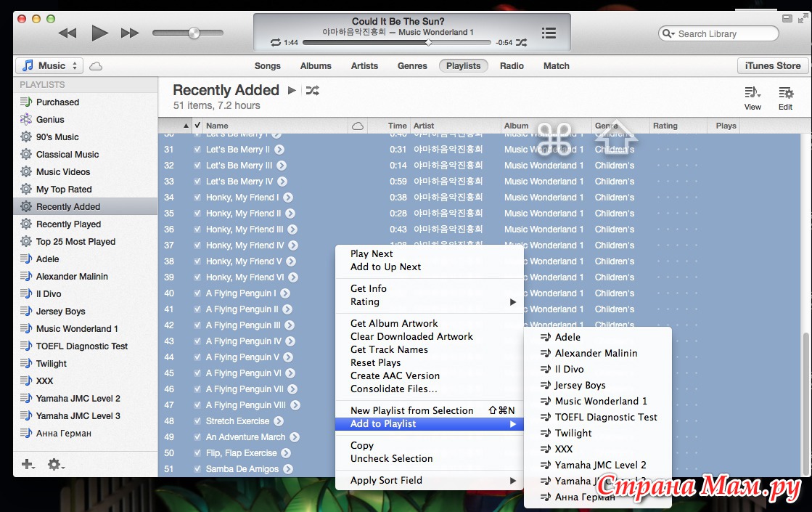Adjust the volume slider knob

pos(194,33)
